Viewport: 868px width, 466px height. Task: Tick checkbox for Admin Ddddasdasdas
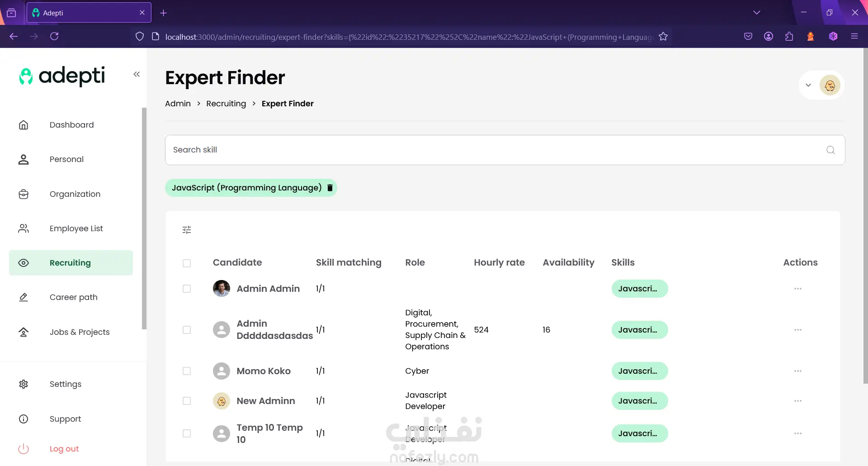[x=187, y=330]
